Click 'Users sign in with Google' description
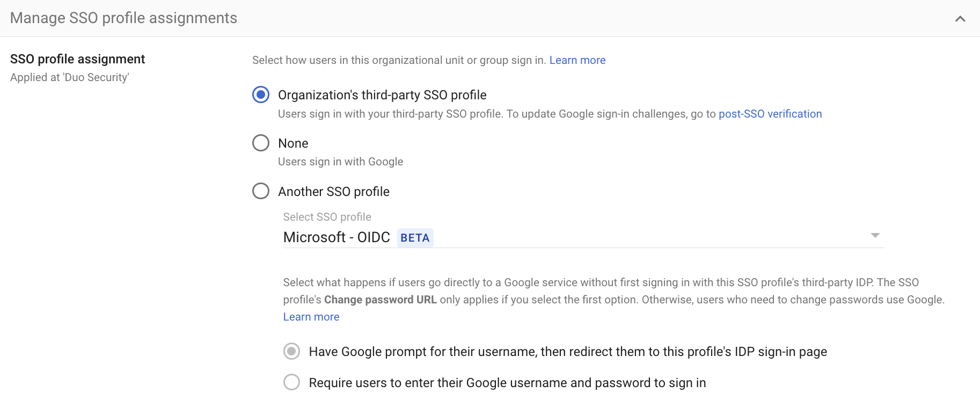This screenshot has height=407, width=980. click(340, 162)
